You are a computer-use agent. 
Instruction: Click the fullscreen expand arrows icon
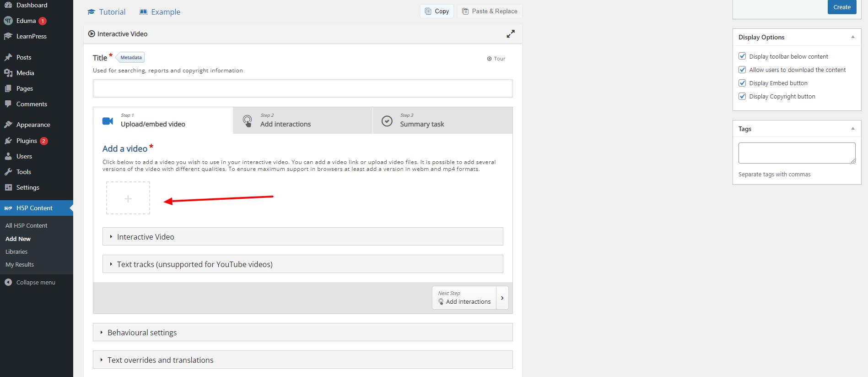(x=511, y=34)
